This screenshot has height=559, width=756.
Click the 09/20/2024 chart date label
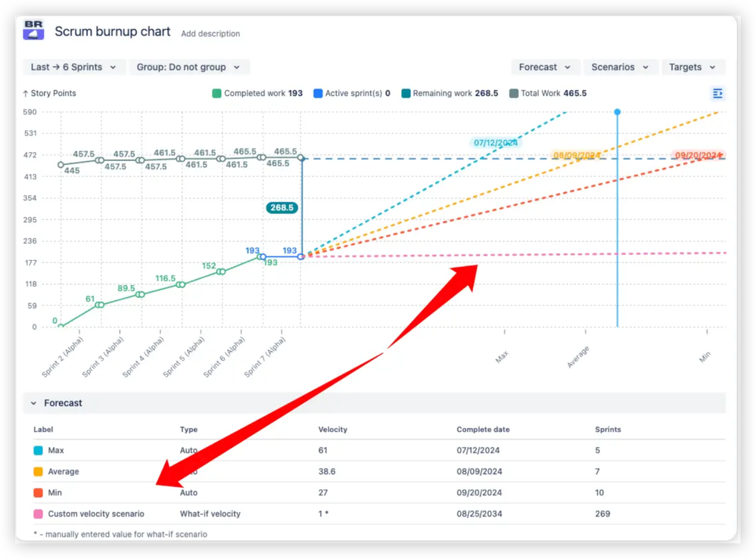tap(698, 155)
